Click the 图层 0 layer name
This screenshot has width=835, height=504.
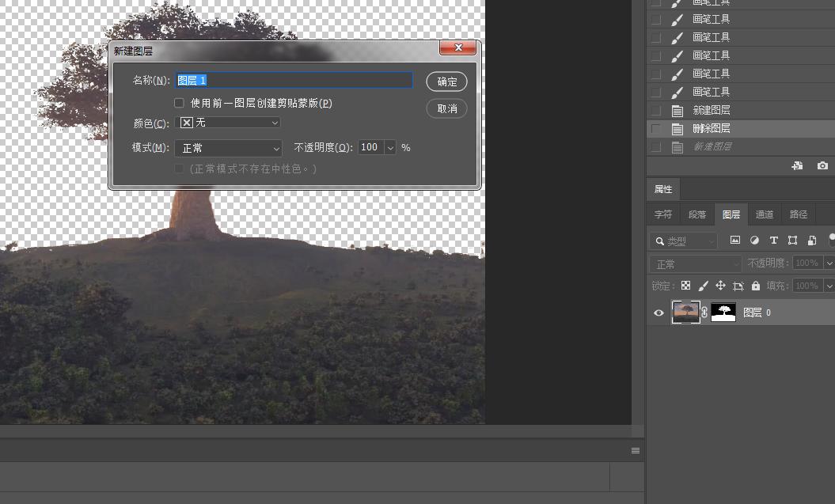pos(757,313)
